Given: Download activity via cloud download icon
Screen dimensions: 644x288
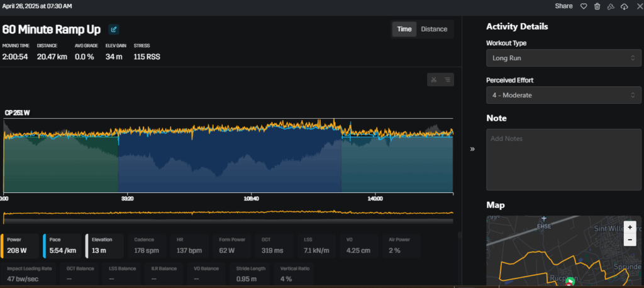Looking at the screenshot, I should [x=624, y=6].
